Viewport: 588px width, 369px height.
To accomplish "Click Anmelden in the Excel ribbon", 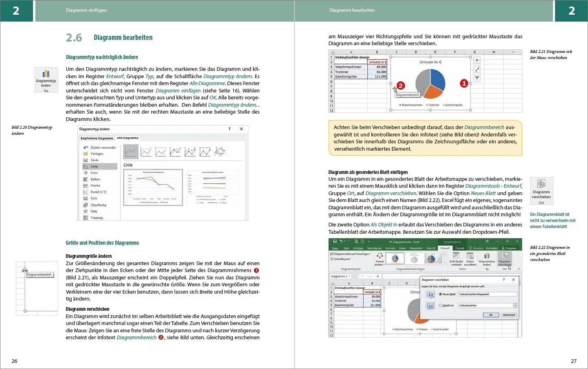I will coord(492,248).
